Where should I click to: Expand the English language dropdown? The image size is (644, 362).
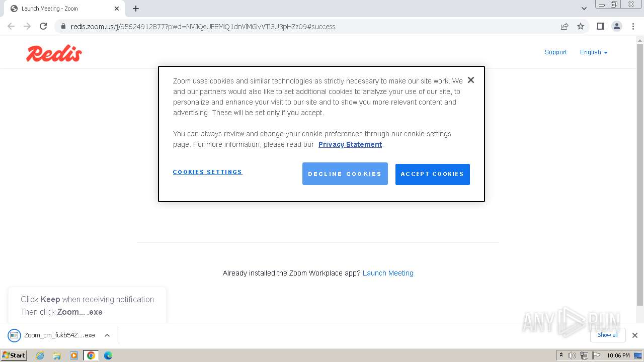(594, 52)
